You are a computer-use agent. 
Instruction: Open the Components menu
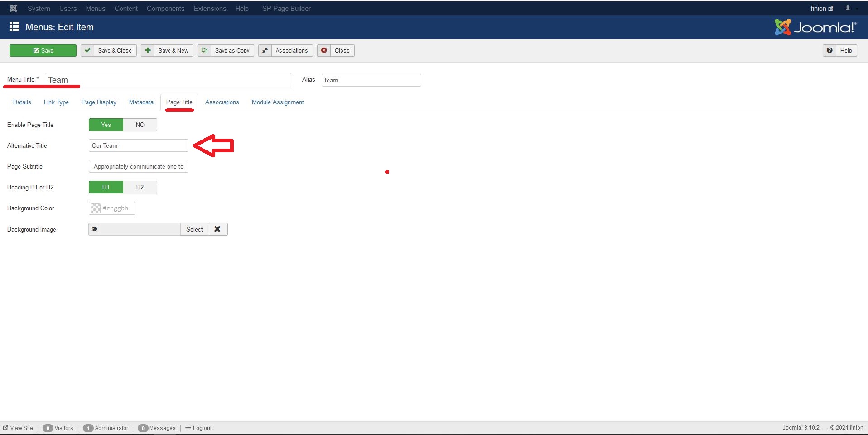pyautogui.click(x=166, y=9)
